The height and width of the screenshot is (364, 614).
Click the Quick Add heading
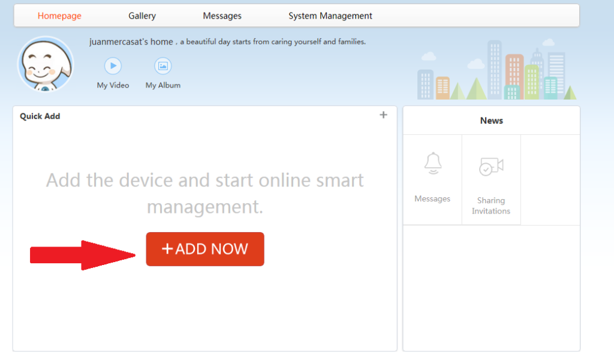point(40,116)
